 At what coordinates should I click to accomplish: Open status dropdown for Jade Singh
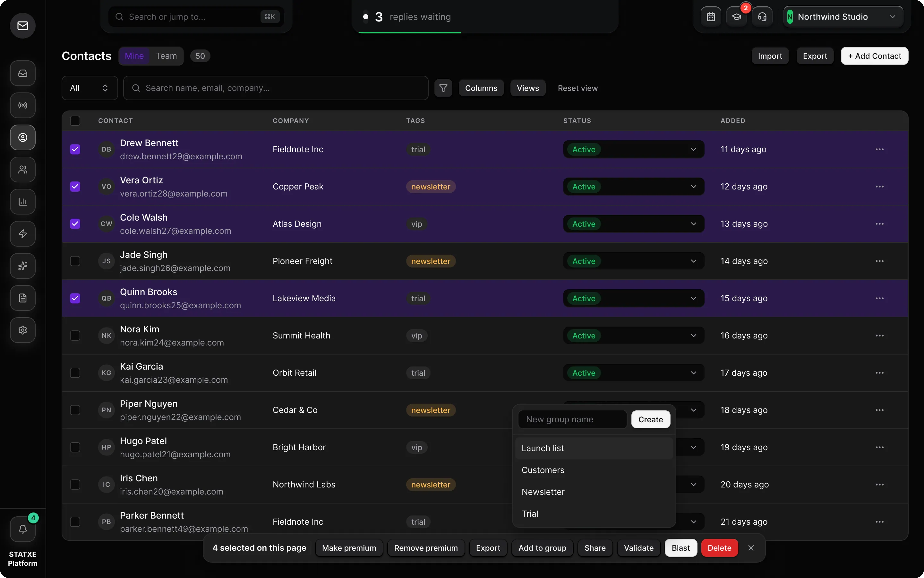pyautogui.click(x=633, y=261)
